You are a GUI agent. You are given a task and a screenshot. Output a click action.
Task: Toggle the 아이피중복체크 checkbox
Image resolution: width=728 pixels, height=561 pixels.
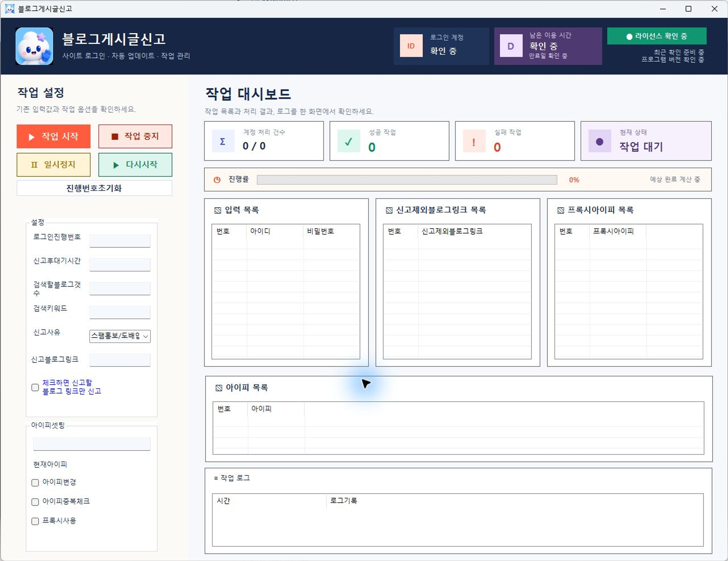[x=35, y=502]
